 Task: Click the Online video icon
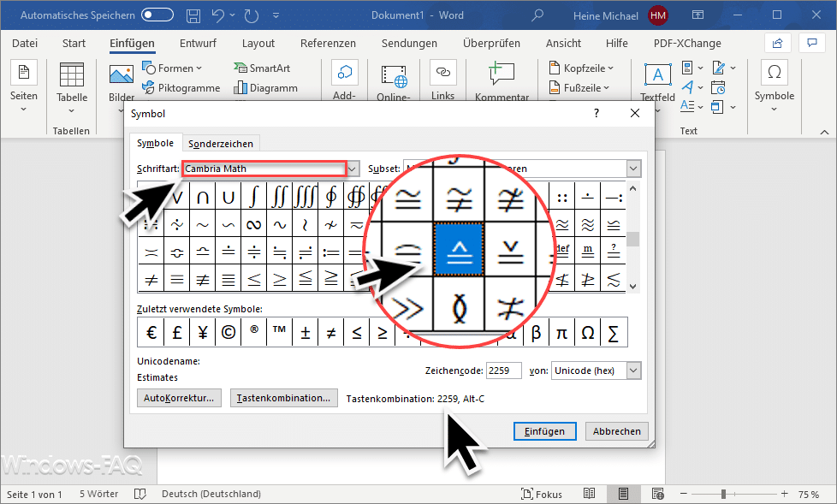(394, 76)
